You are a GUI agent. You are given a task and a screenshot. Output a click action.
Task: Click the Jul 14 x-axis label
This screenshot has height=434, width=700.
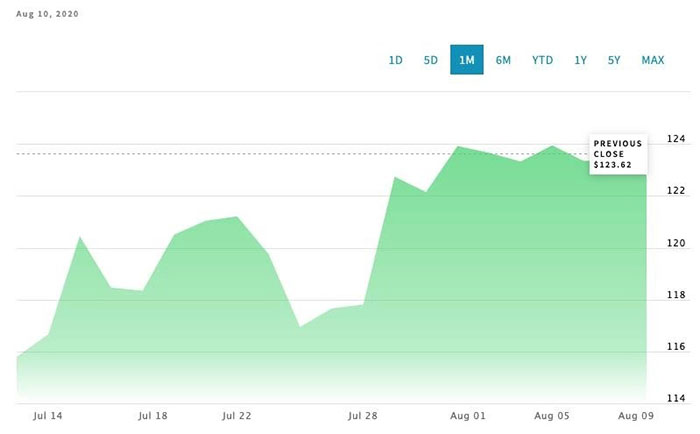click(x=49, y=413)
